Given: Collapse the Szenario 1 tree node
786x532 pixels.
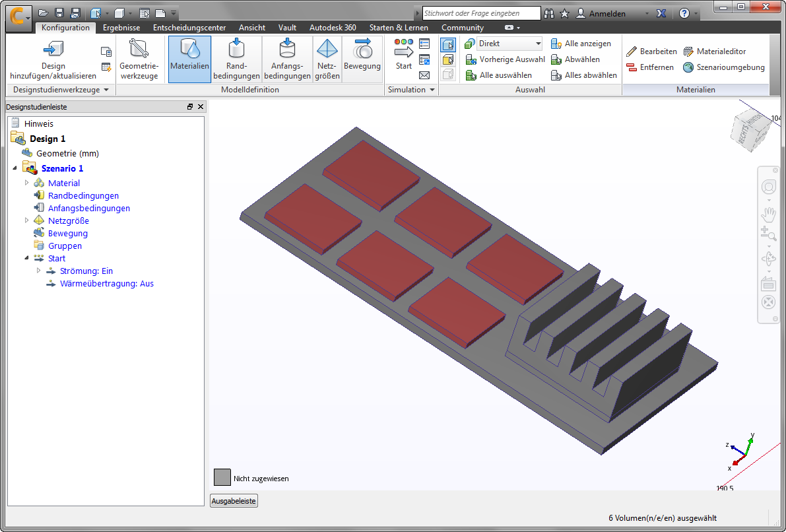Looking at the screenshot, I should tap(15, 168).
